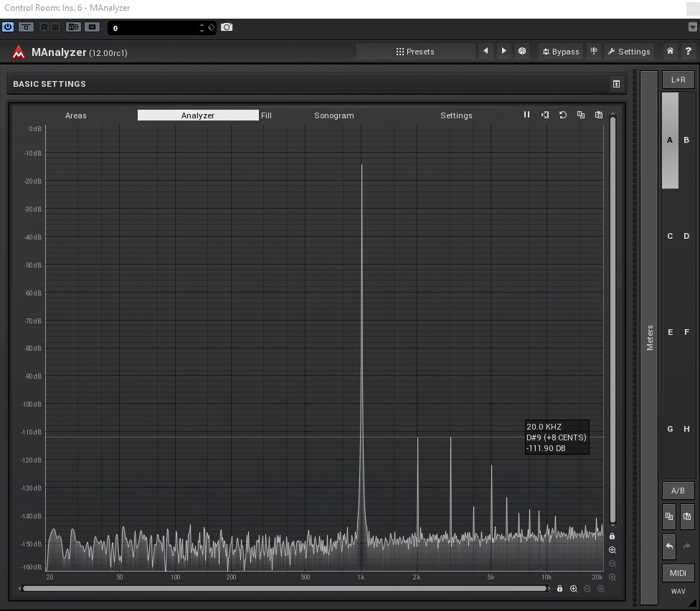This screenshot has width=700, height=611.
Task: Select preset slot E
Action: (670, 332)
